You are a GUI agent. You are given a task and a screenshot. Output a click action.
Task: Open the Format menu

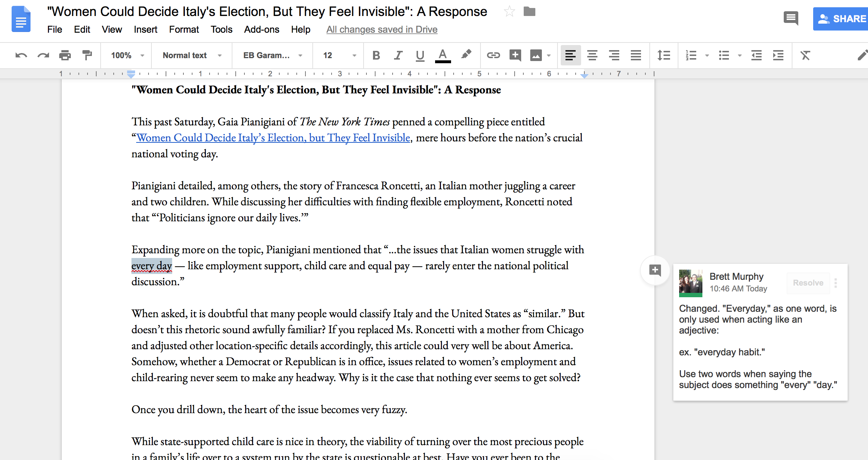[x=184, y=29]
